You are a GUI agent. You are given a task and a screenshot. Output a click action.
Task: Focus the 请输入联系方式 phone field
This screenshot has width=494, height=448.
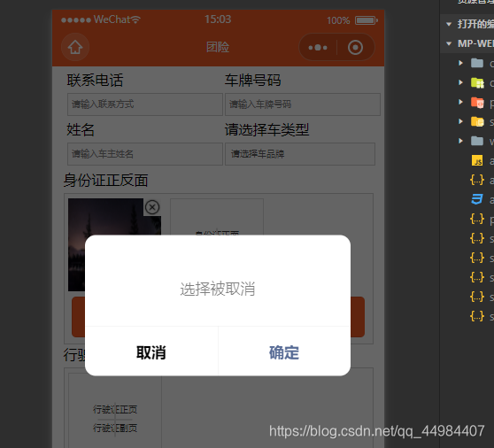145,104
